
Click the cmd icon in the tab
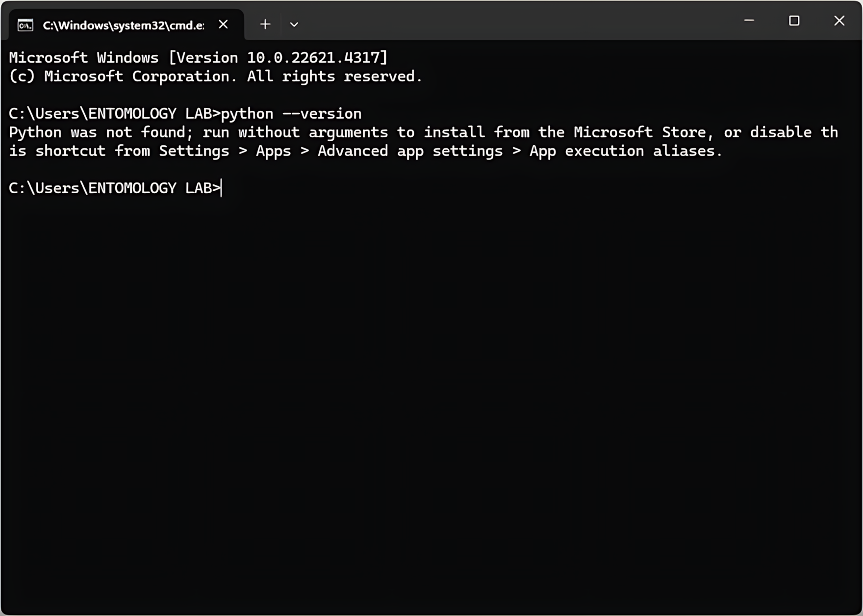click(x=25, y=25)
